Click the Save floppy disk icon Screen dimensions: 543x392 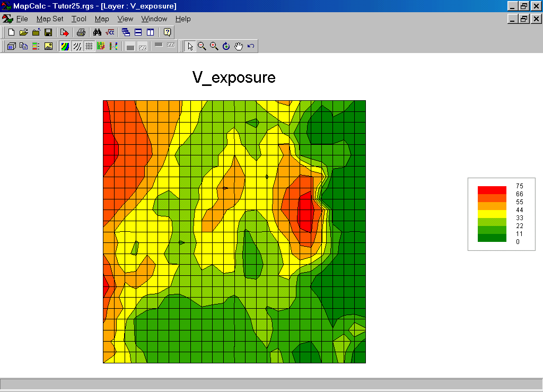pos(48,32)
